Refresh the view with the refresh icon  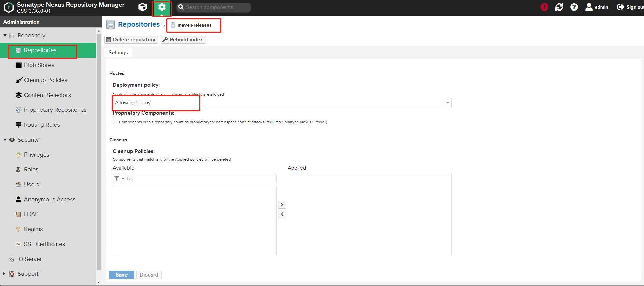[x=559, y=7]
